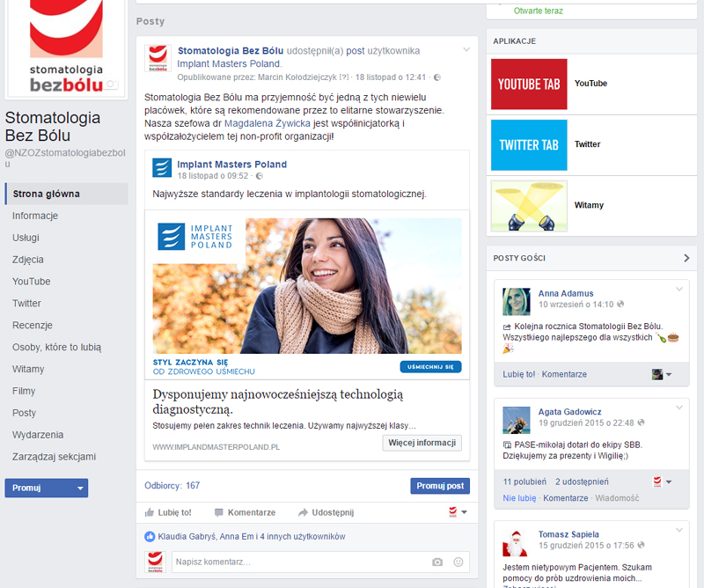The image size is (704, 588).
Task: Select the YouTube Tab app icon
Action: [528, 85]
